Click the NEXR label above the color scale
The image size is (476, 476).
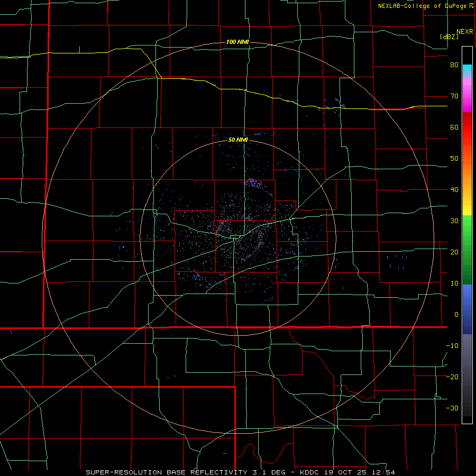point(465,32)
